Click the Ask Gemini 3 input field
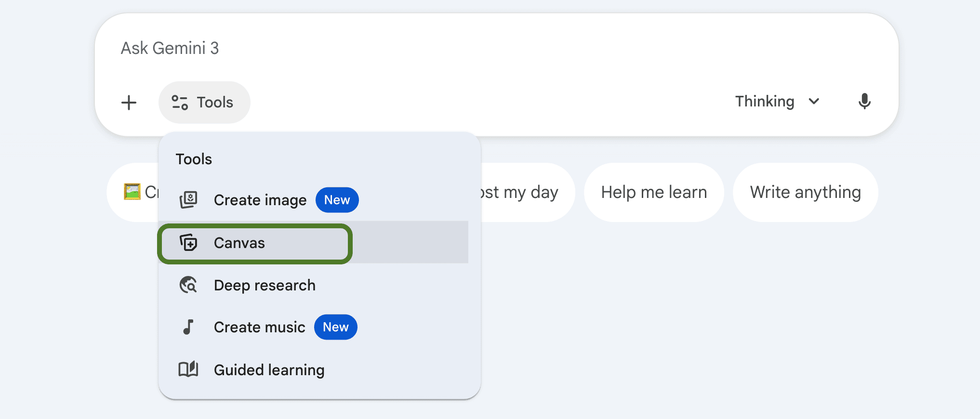This screenshot has width=980, height=419. tap(434, 48)
